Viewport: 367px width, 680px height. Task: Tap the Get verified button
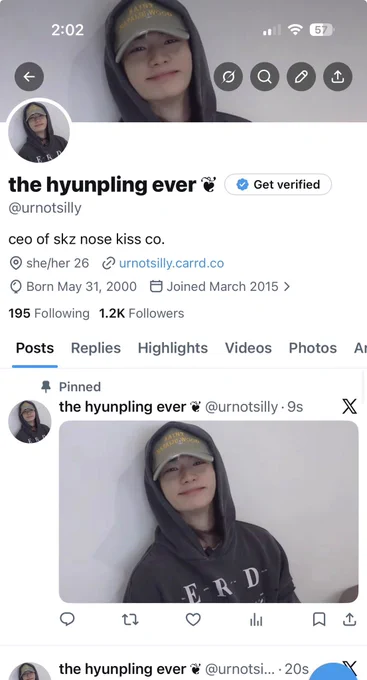278,184
